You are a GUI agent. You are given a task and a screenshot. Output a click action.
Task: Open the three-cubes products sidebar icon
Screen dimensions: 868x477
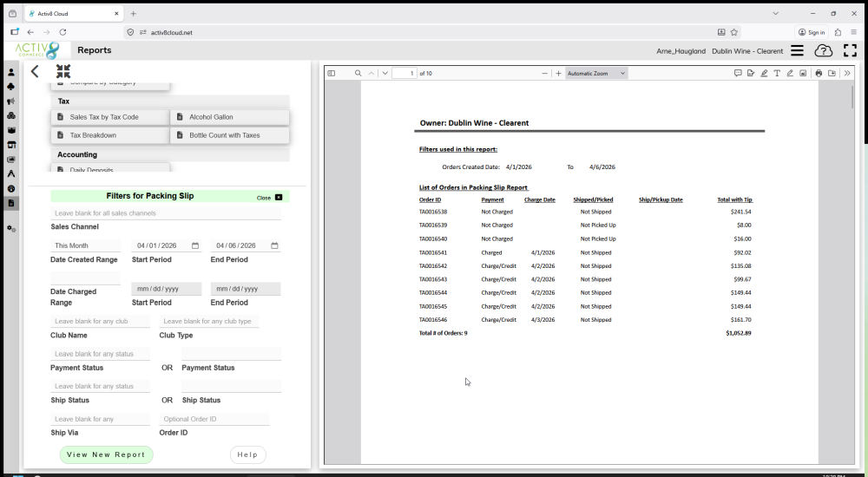[x=11, y=115]
